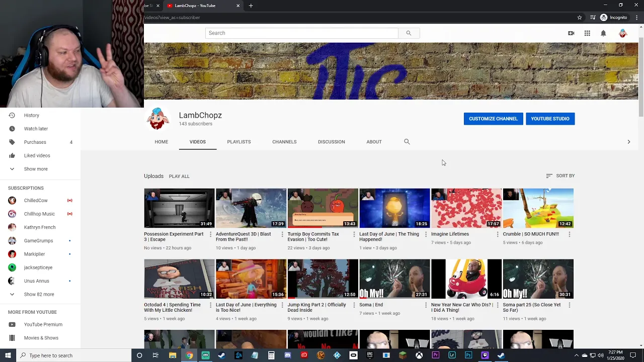
Task: Open the Kathryn French subscription
Action: [40, 227]
